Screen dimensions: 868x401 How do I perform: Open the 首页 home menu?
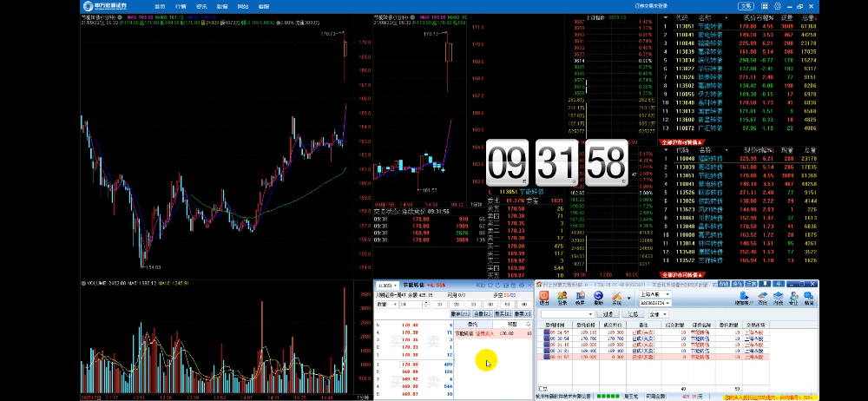click(160, 6)
